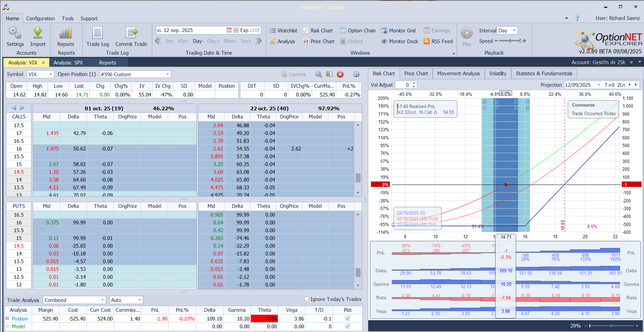The width and height of the screenshot is (644, 332).
Task: Open the Monitor Dock window
Action: coord(400,41)
